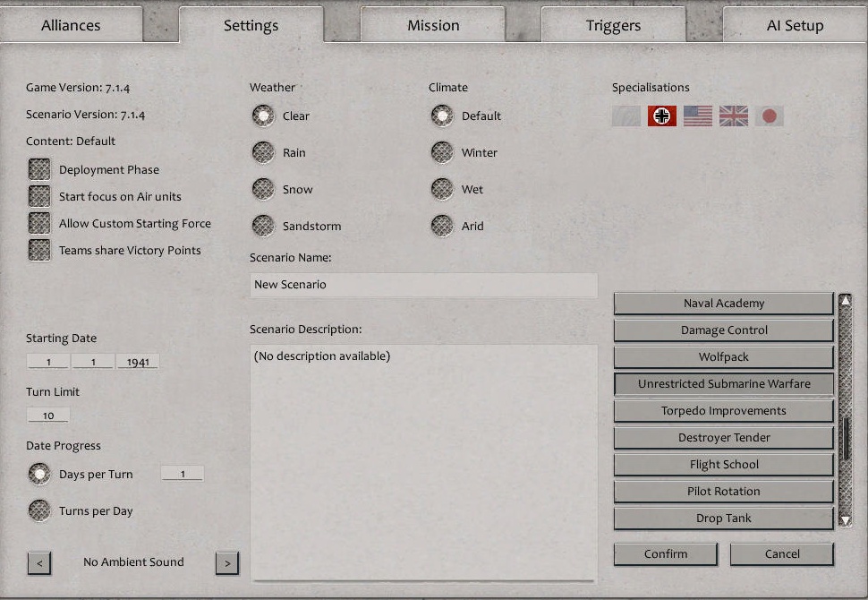This screenshot has height=600, width=868.
Task: Select Snow weather option
Action: (x=263, y=189)
